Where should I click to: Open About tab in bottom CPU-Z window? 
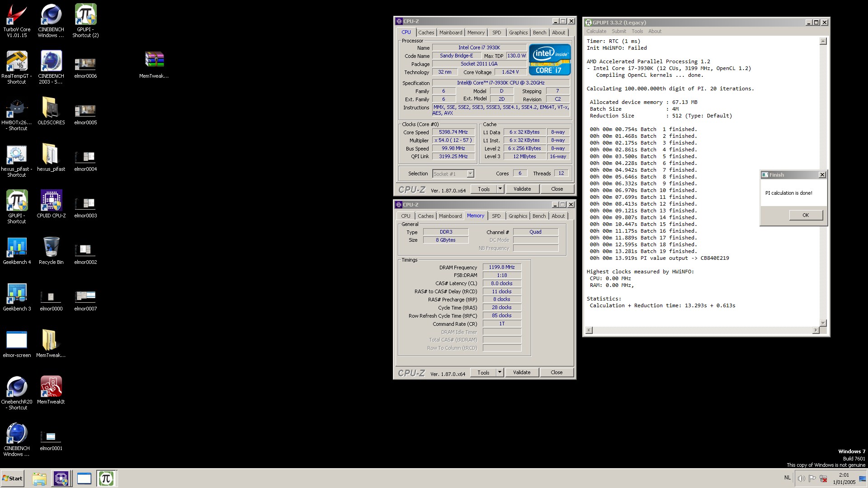pos(558,216)
